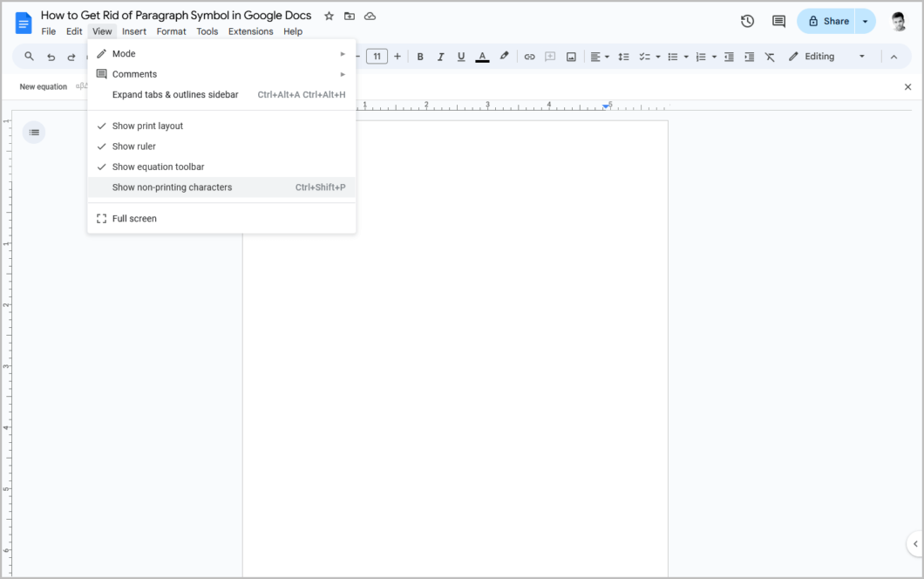This screenshot has height=579, width=924.
Task: Open version history clock icon
Action: [747, 21]
